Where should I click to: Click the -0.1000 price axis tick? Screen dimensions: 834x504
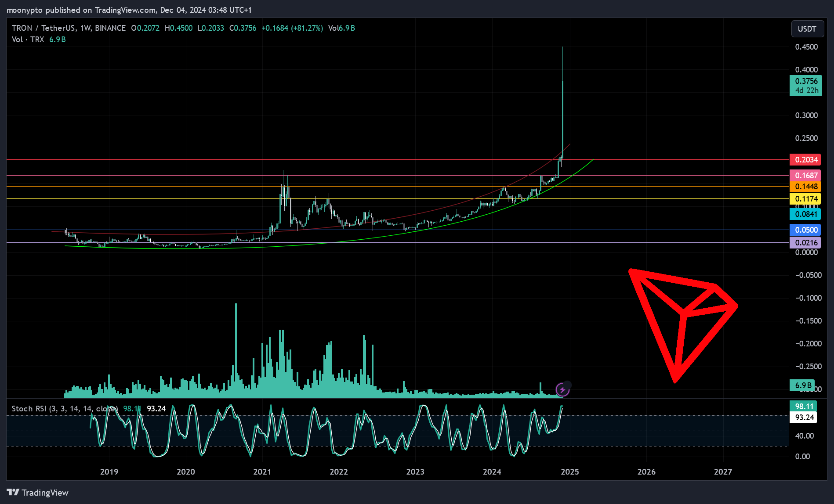click(808, 298)
